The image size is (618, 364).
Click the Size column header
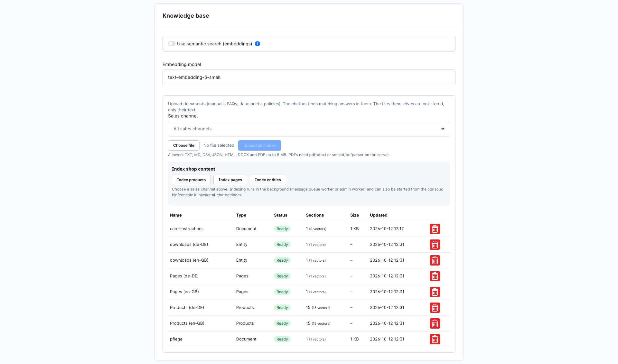tap(354, 215)
